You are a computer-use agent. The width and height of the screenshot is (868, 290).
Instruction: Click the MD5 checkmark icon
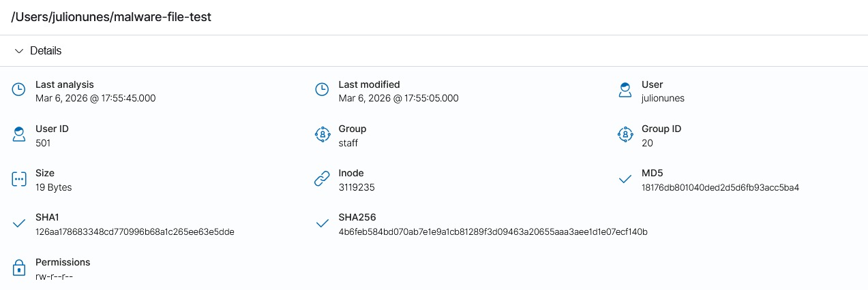(625, 179)
